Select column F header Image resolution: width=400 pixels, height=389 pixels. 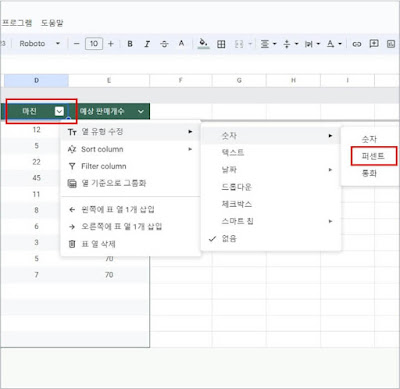pos(181,81)
